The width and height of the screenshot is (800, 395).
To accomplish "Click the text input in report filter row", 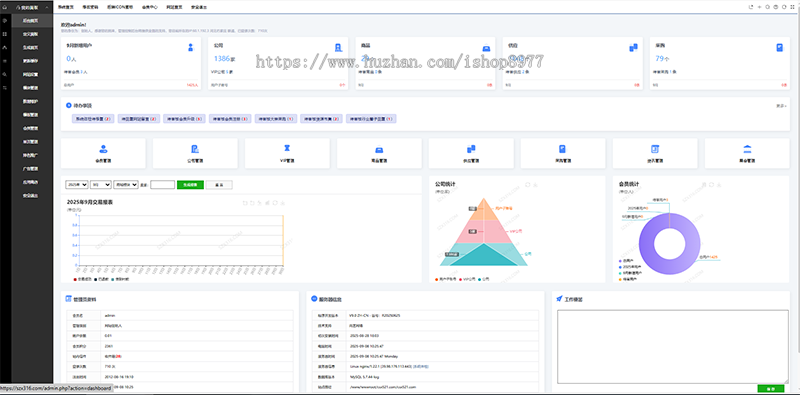I will 163,185.
